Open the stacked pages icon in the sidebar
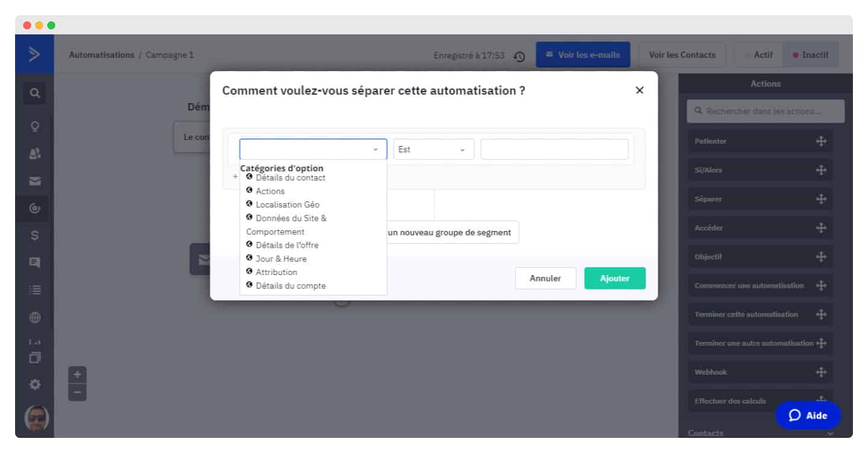The image size is (868, 453). [35, 357]
